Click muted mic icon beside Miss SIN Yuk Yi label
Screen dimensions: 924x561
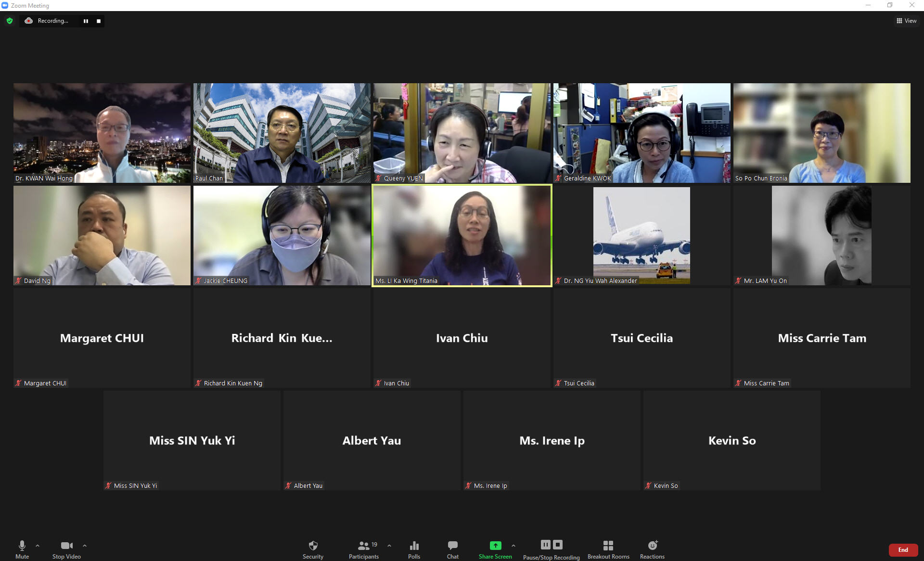pos(108,485)
